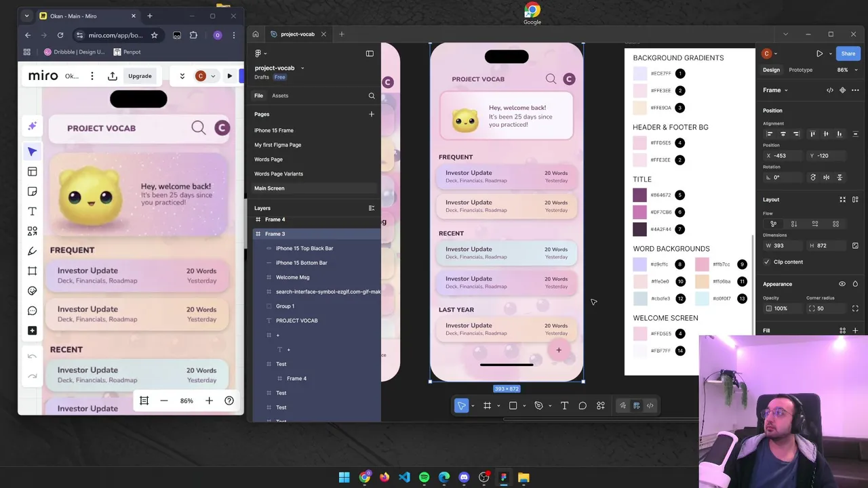Zoom in Miro board plus button
868x488 pixels.
point(209,401)
